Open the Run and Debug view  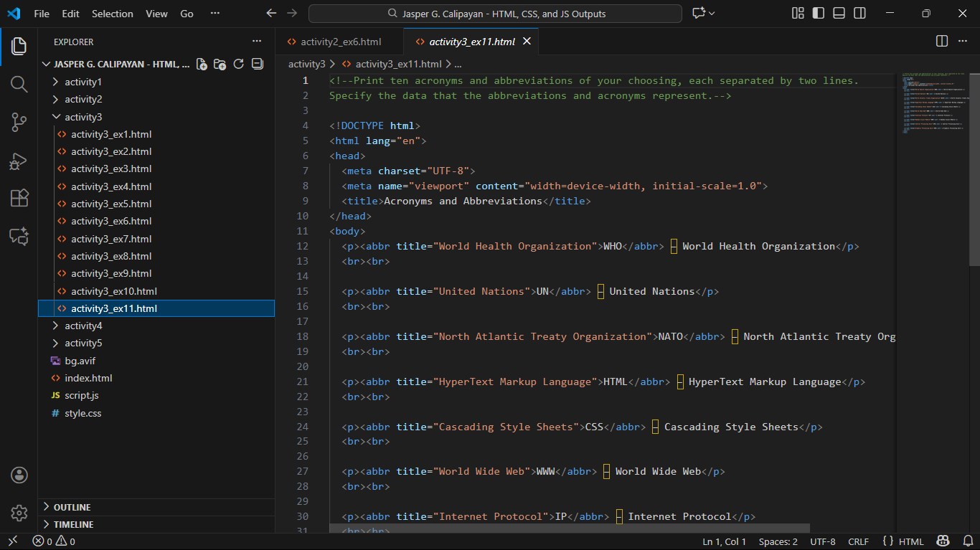coord(19,161)
